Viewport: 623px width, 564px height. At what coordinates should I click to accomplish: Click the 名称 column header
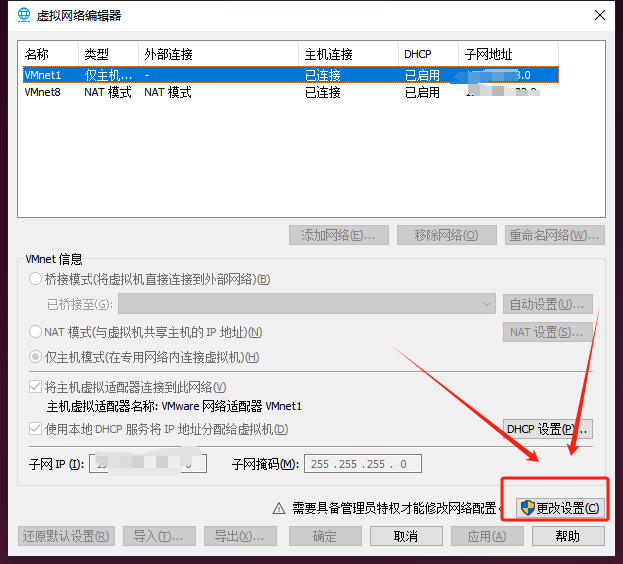tap(48, 54)
